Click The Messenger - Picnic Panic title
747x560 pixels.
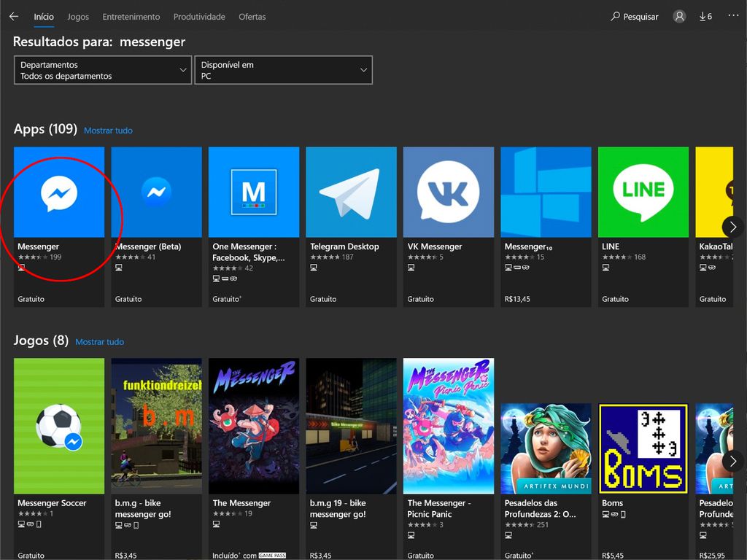tap(438, 508)
